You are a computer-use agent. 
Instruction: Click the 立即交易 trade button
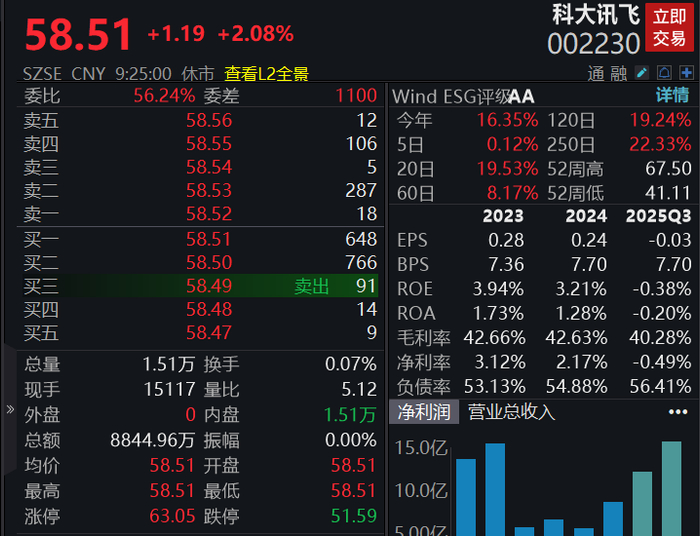click(x=669, y=28)
